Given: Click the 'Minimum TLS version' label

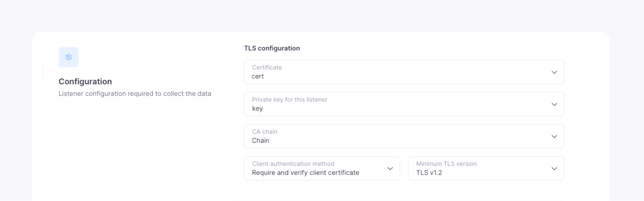Looking at the screenshot, I should point(446,164).
